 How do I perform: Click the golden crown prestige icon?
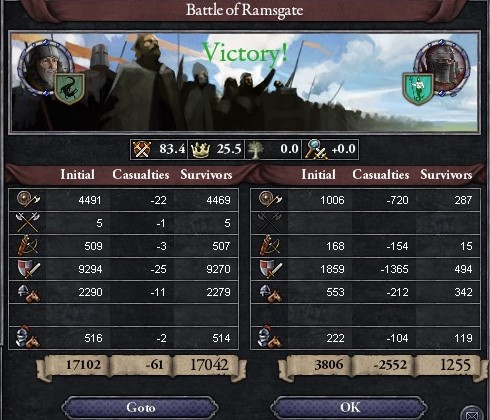pos(200,150)
